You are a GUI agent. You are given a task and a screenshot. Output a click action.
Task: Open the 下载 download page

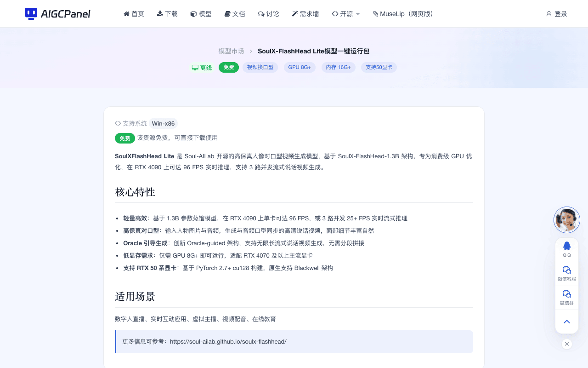[x=167, y=14]
